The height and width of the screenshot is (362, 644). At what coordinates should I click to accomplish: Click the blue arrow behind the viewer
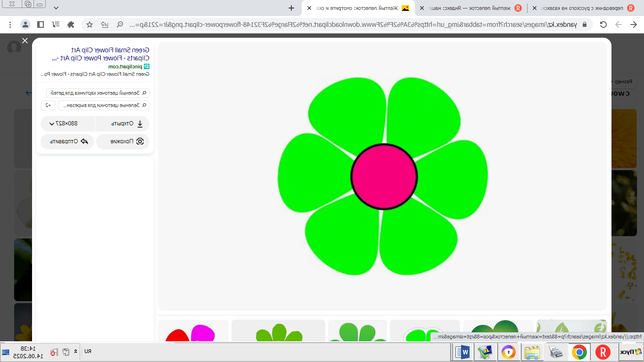tap(29, 93)
